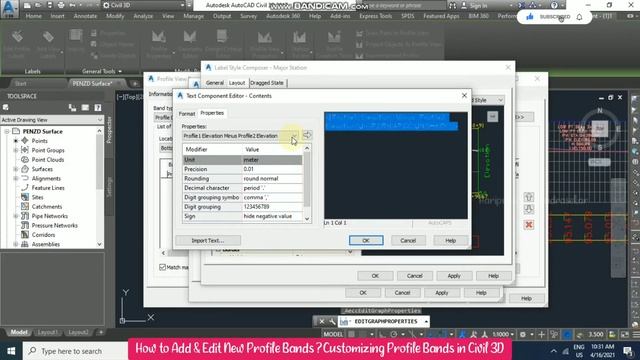The image size is (640, 360).
Task: Click OK in the Text Component Editor dialog
Action: click(366, 240)
